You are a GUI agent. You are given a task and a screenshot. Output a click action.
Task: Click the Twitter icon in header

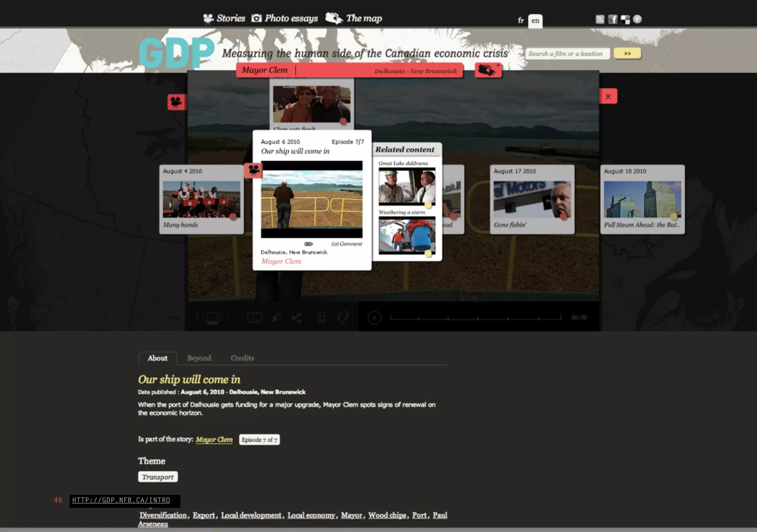(x=637, y=19)
